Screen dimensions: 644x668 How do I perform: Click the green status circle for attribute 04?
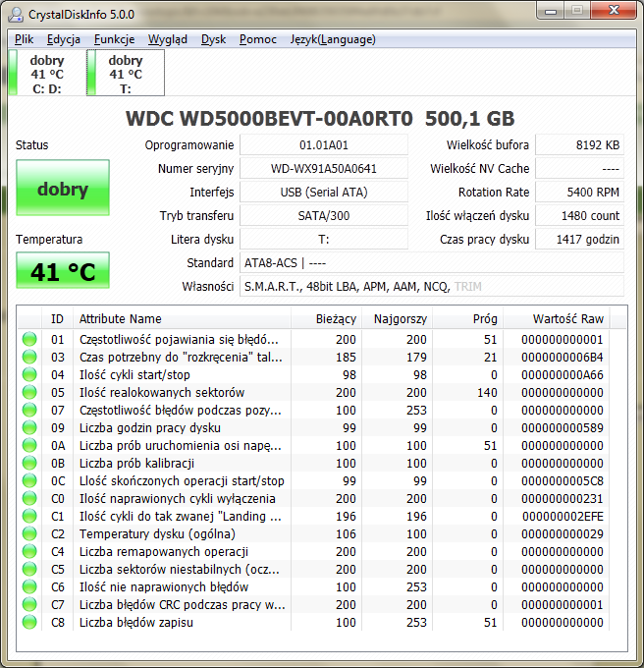[29, 375]
